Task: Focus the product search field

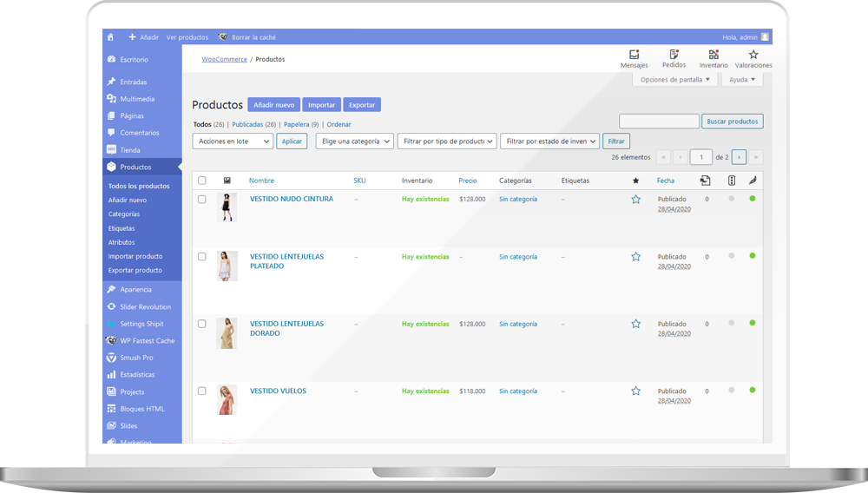Action: 660,122
